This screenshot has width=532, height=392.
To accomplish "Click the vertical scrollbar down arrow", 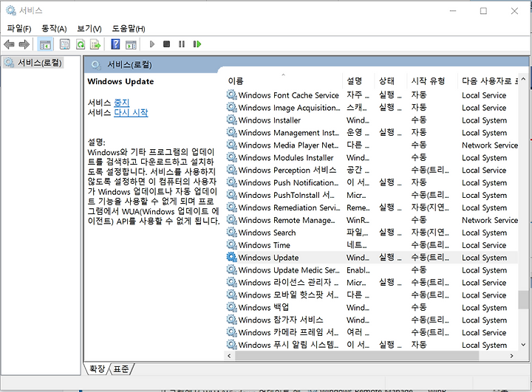I will [x=523, y=345].
